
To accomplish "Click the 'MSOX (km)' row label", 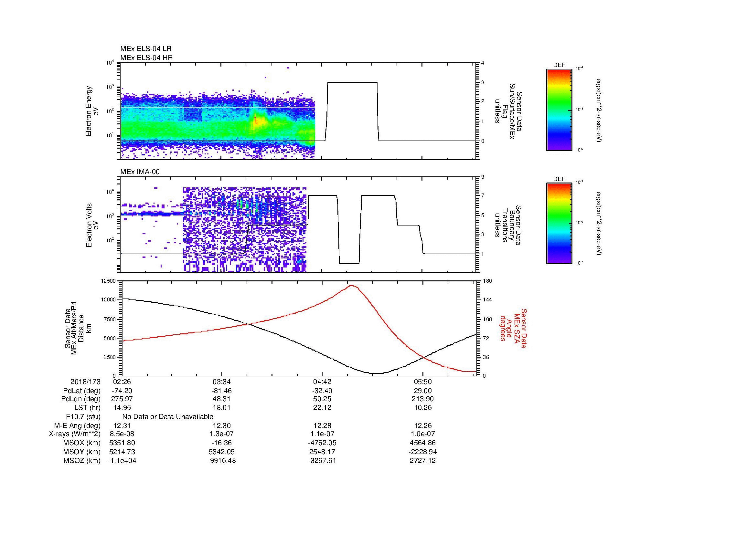I will (x=82, y=443).
